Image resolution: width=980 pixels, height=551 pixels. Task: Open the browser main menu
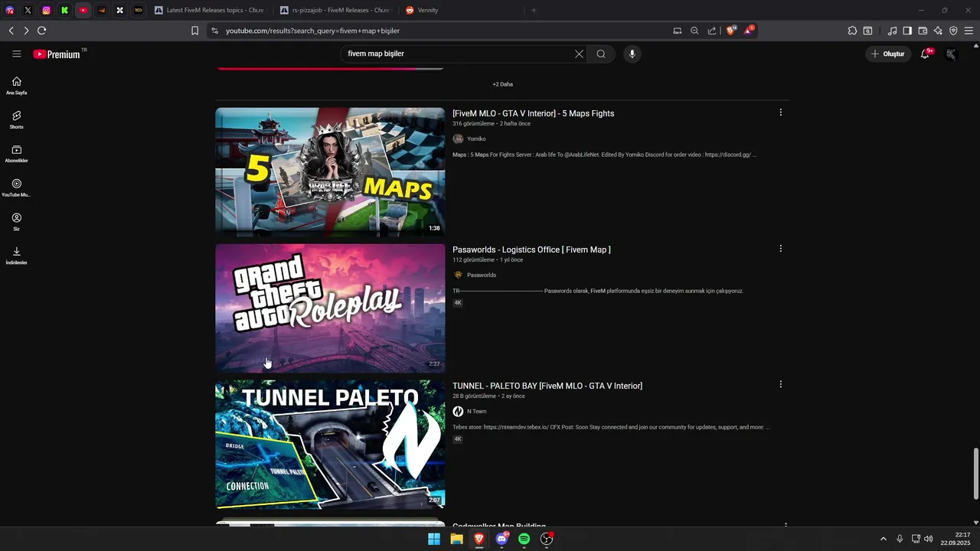969,31
